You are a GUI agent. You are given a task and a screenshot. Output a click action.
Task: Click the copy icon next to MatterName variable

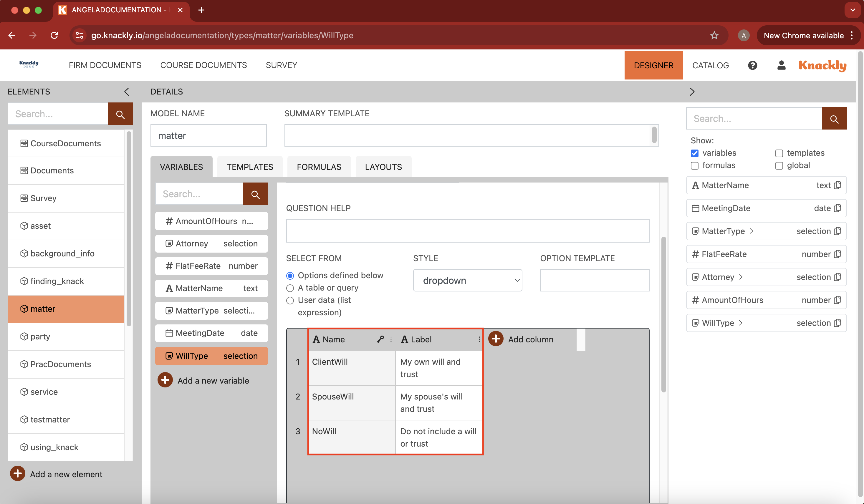pyautogui.click(x=838, y=185)
